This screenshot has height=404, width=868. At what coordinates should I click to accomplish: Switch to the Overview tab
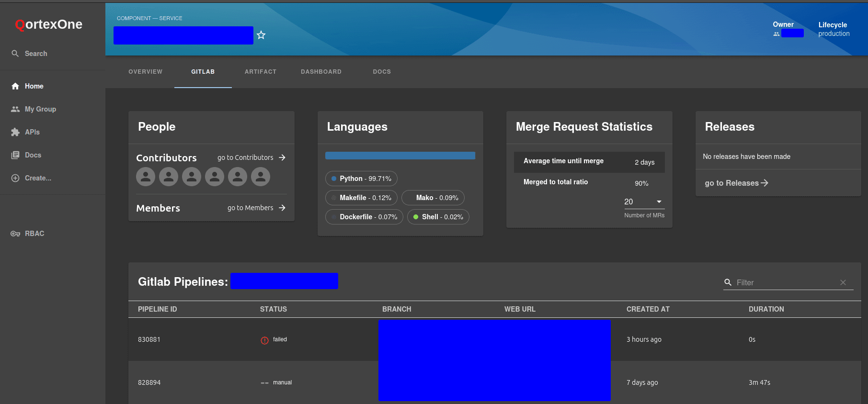click(x=146, y=72)
